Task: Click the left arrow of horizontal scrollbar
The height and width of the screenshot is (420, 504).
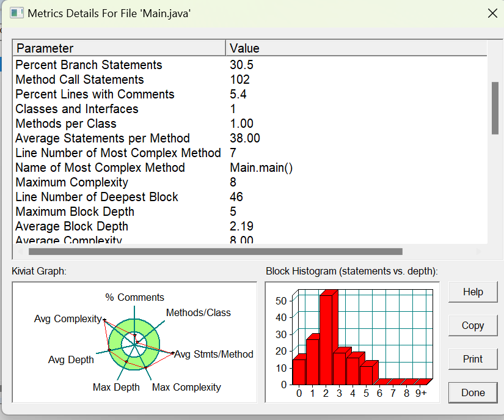Action: pos(20,251)
